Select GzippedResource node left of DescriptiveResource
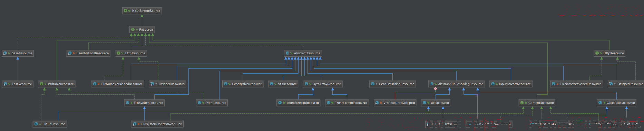Viewport: 644px width, 131px height. coord(168,84)
